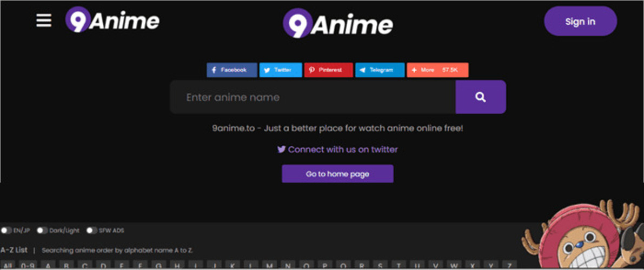The width and height of the screenshot is (644, 270).
Task: Select letter M in A-Z list
Action: click(x=269, y=265)
